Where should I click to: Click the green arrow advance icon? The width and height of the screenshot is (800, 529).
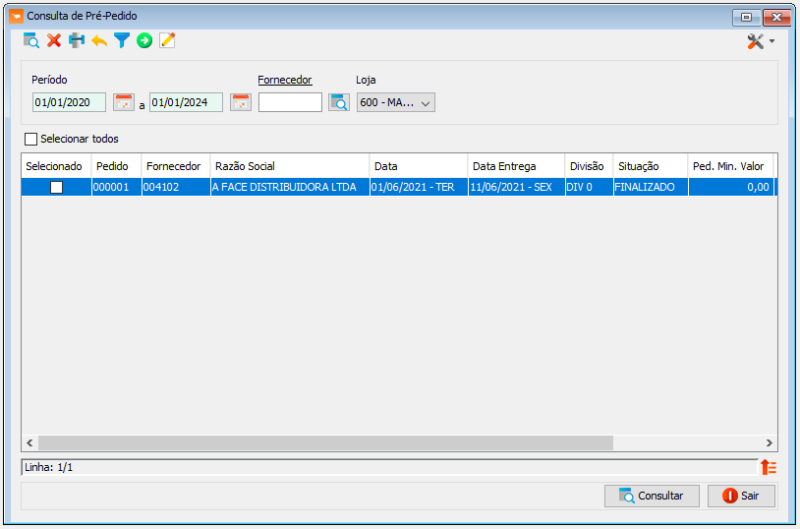click(x=144, y=41)
